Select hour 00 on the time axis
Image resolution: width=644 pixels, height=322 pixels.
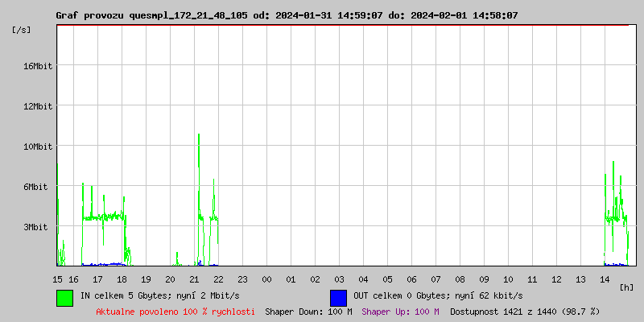point(266,279)
